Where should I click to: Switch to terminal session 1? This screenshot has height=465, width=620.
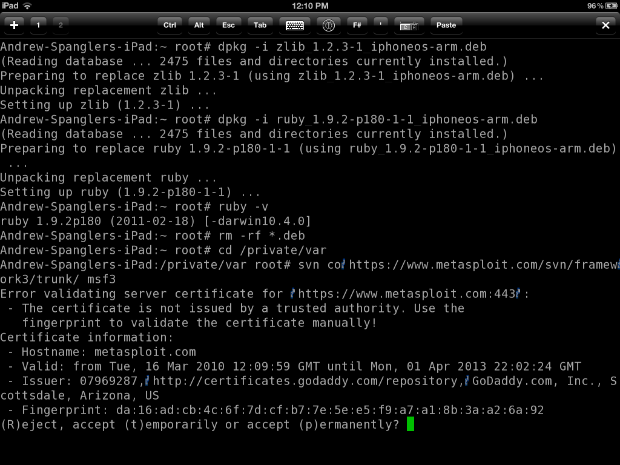pos(39,24)
